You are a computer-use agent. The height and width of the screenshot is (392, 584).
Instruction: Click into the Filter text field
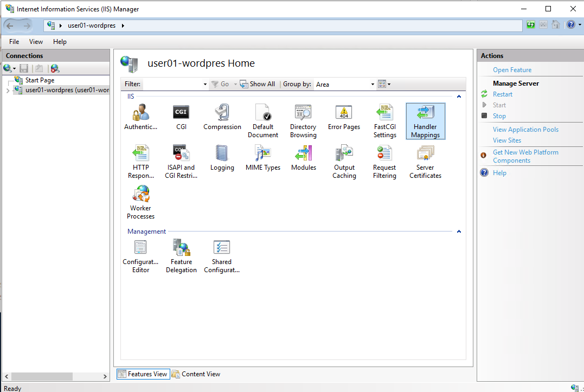pyautogui.click(x=172, y=84)
